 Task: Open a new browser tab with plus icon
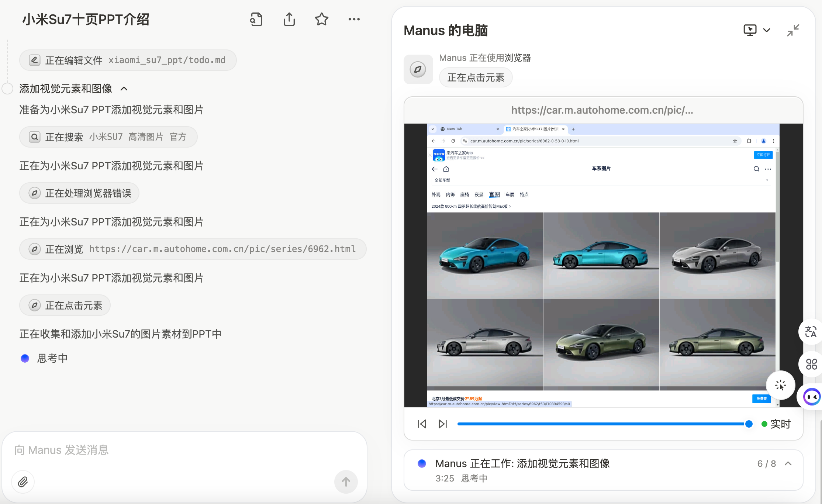[x=573, y=129]
